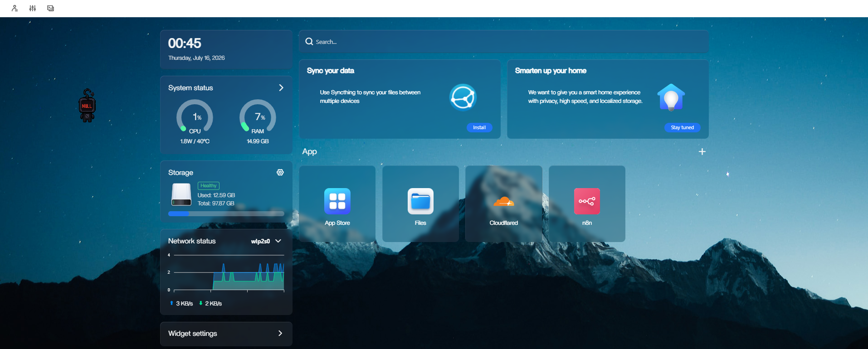The height and width of the screenshot is (349, 868).
Task: Click the RAM usage gauge
Action: click(x=258, y=116)
